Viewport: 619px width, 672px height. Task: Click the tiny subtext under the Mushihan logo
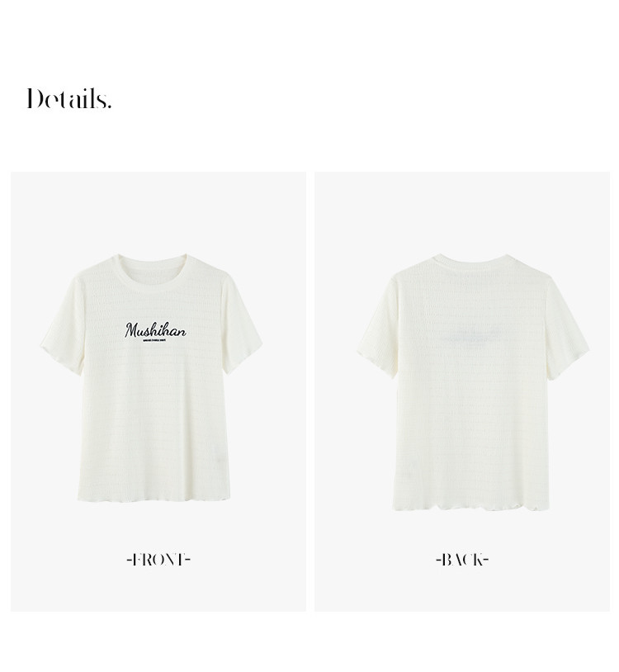click(157, 341)
